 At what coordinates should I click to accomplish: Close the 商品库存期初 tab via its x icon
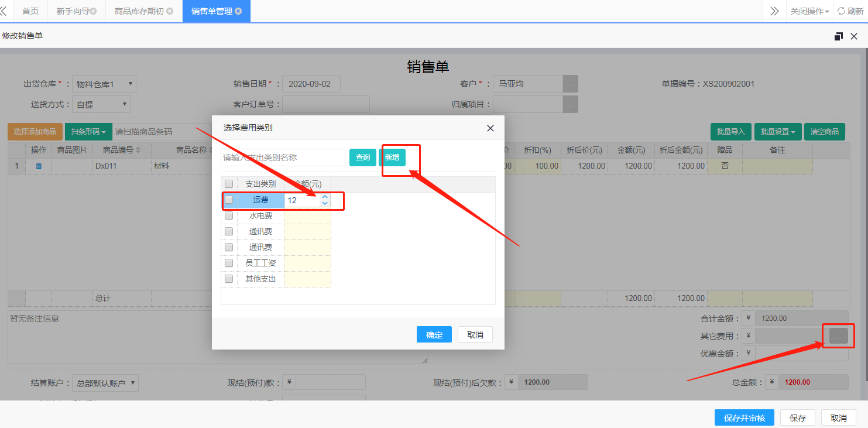pyautogui.click(x=170, y=11)
